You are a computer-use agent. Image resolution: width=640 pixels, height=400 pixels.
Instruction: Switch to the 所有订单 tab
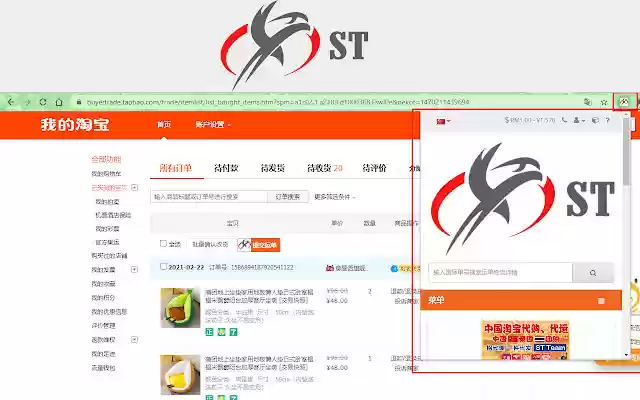(176, 168)
